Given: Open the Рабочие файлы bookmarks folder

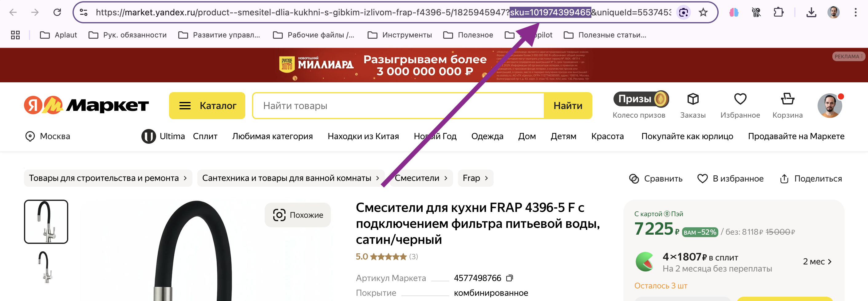Looking at the screenshot, I should tap(314, 35).
